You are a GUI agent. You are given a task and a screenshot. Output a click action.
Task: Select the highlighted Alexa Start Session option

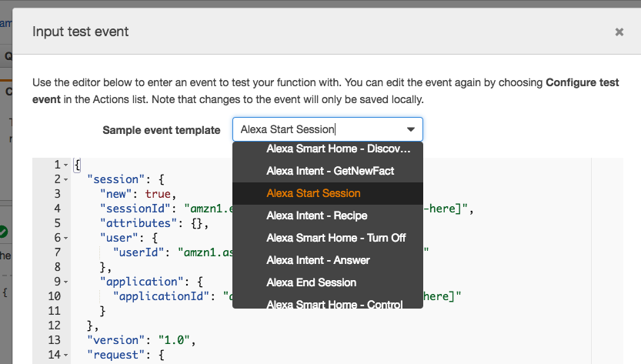(328, 193)
